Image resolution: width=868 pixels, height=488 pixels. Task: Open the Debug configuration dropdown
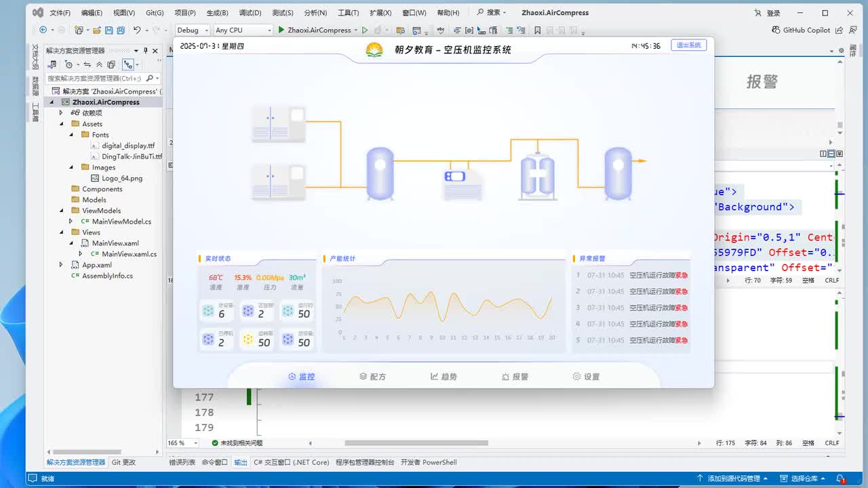click(192, 30)
